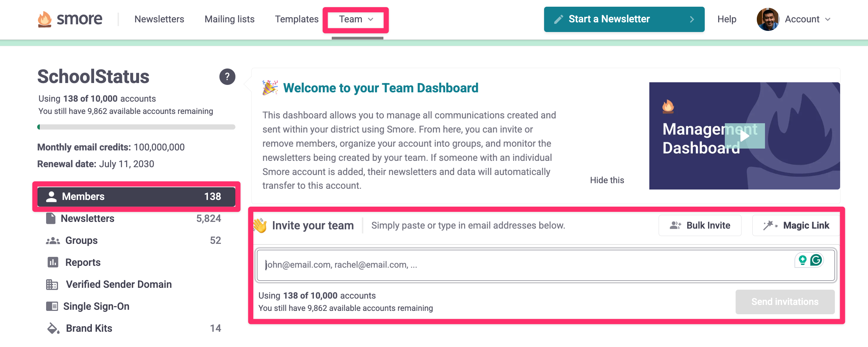
Task: Expand the Account dropdown
Action: click(x=807, y=19)
